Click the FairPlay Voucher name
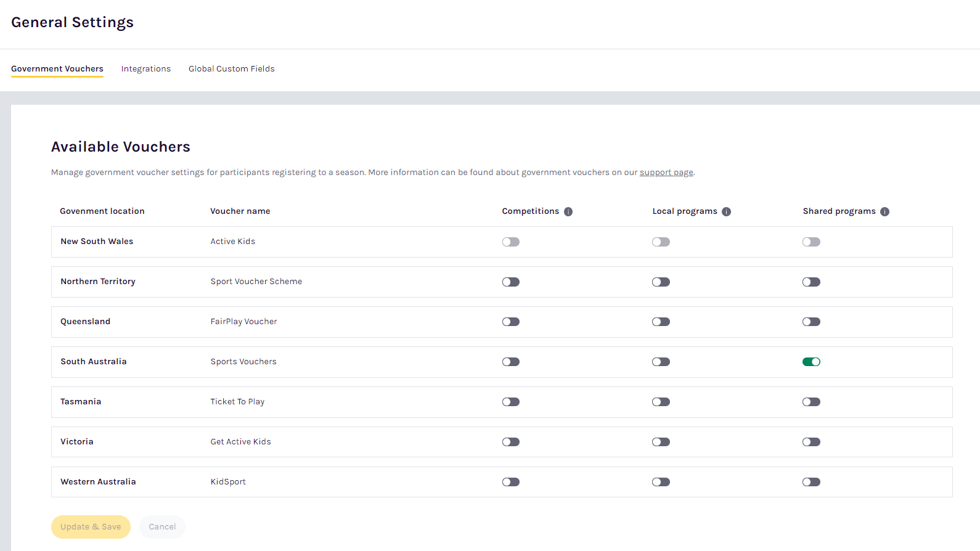This screenshot has width=980, height=551. (x=244, y=322)
